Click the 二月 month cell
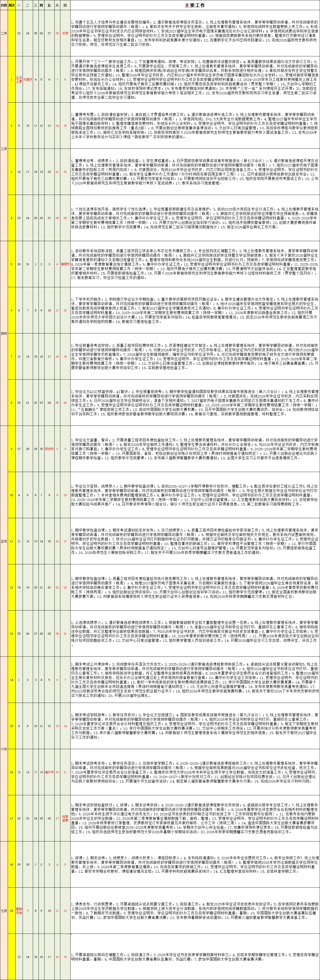The height and width of the screenshot is (980, 320). pyautogui.click(x=4, y=34)
